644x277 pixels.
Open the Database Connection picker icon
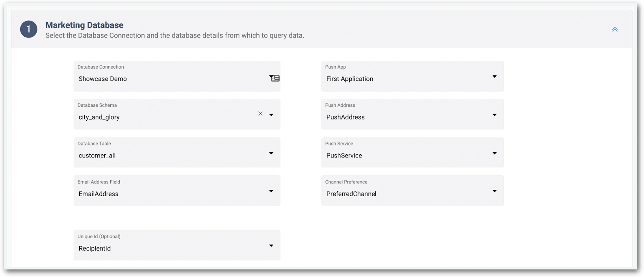274,78
